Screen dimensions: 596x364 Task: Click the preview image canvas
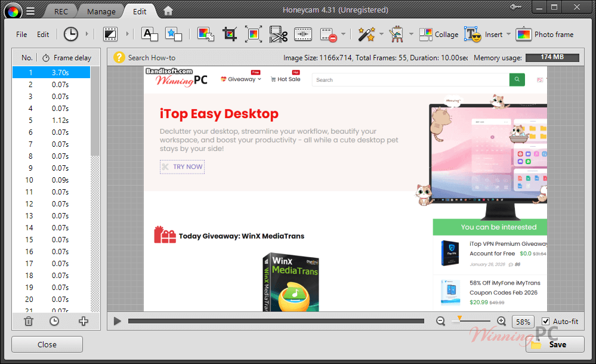345,189
